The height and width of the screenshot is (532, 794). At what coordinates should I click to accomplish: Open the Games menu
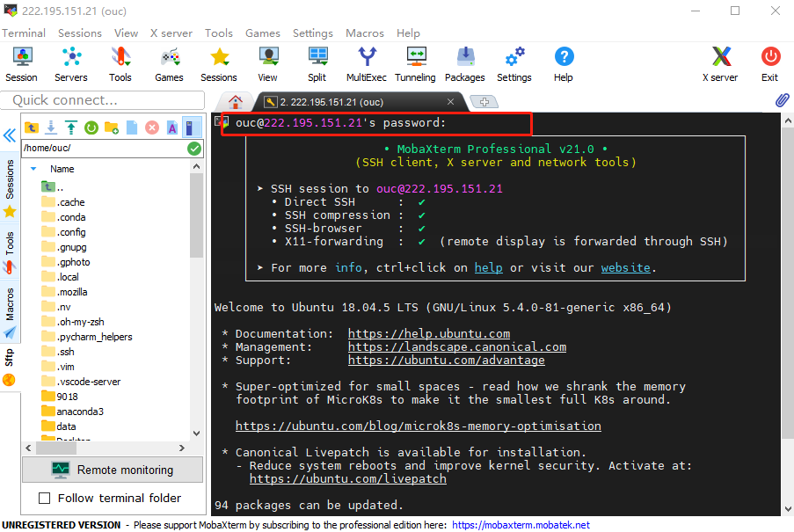(262, 33)
